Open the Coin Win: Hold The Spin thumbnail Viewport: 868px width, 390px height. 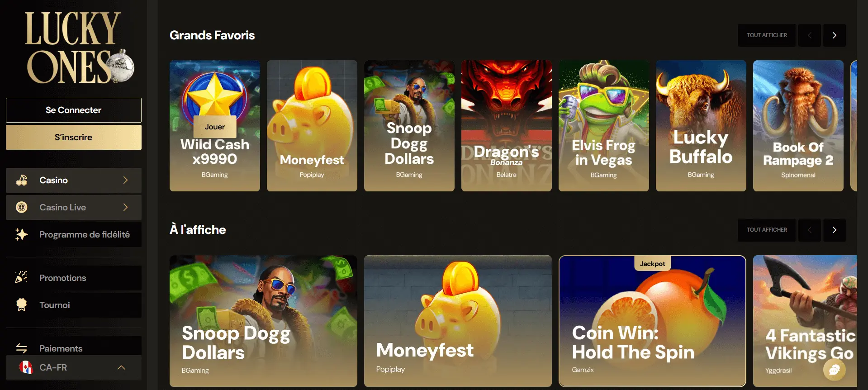tap(652, 321)
